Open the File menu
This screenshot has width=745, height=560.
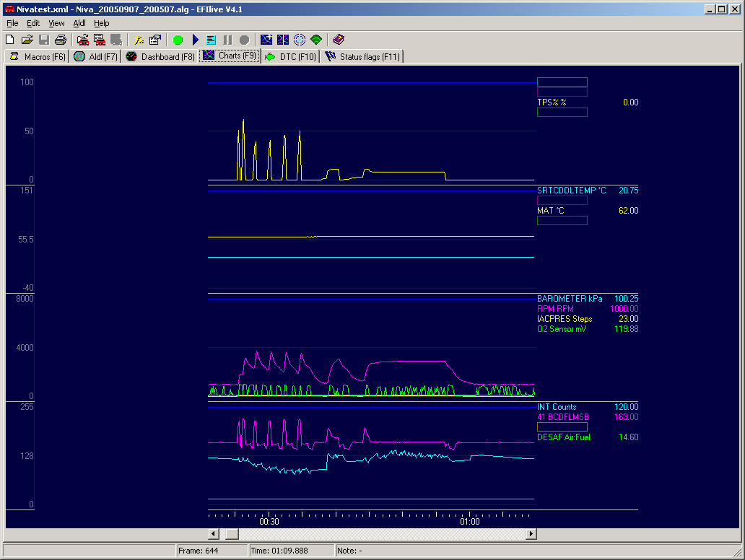[12, 23]
